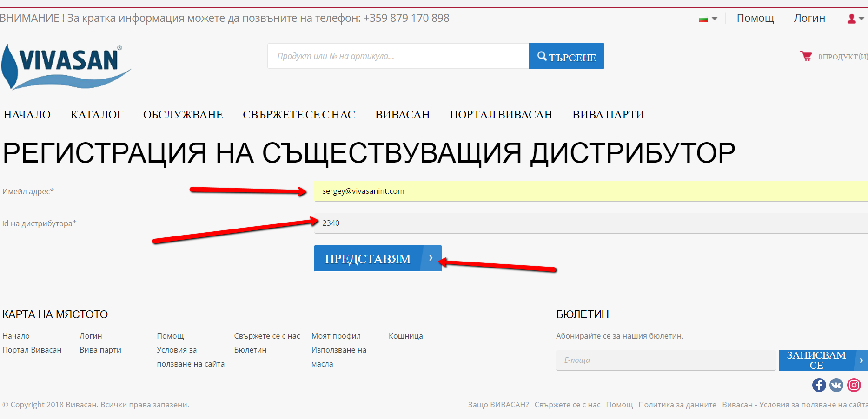Click the shopping cart icon

point(806,56)
